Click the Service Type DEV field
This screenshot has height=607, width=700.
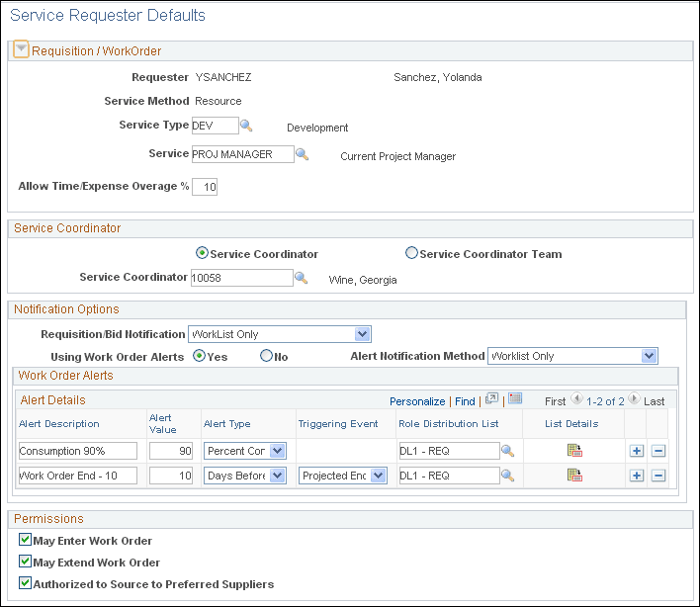[x=216, y=126]
